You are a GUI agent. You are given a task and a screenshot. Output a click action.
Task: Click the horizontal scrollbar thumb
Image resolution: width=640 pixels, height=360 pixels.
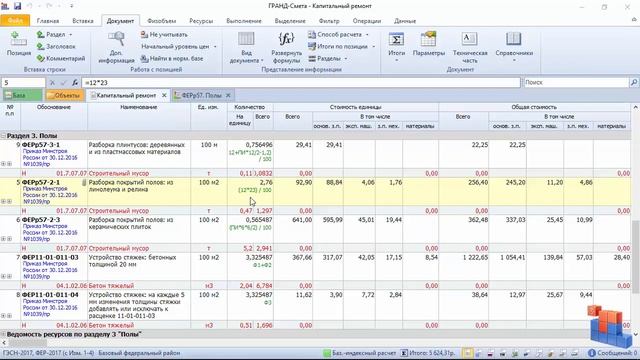point(28,343)
